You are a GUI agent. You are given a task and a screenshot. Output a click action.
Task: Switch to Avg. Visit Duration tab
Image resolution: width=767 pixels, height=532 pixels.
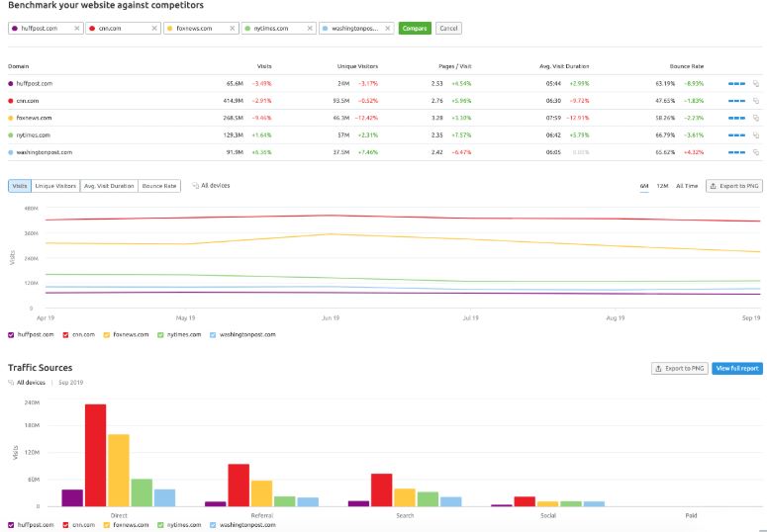109,186
